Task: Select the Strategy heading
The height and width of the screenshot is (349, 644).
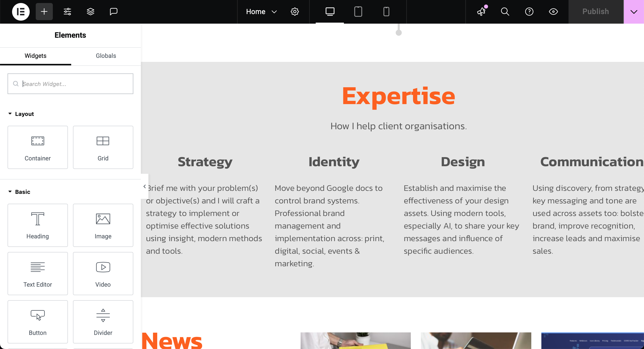Action: point(205,162)
